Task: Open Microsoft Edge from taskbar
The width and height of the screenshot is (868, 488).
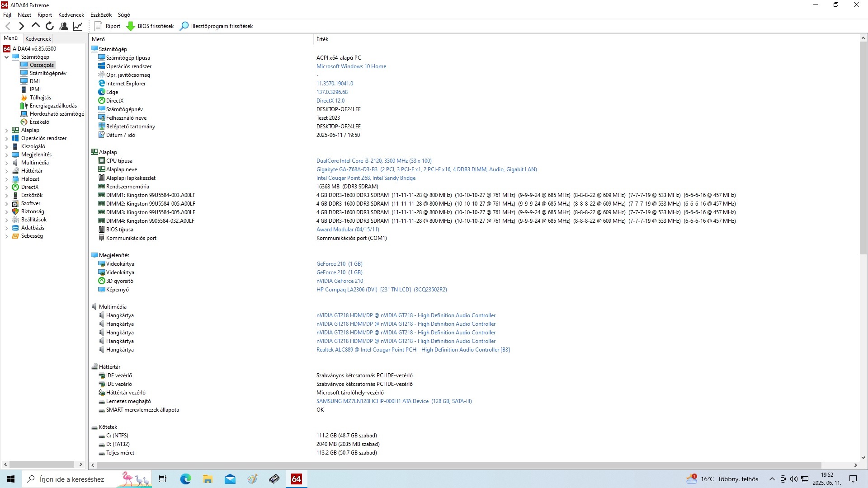Action: tap(186, 479)
